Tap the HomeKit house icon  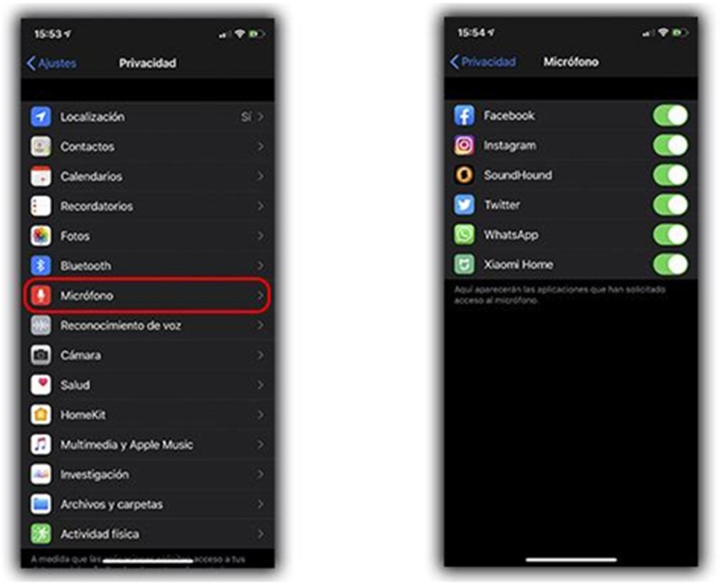pos(41,415)
